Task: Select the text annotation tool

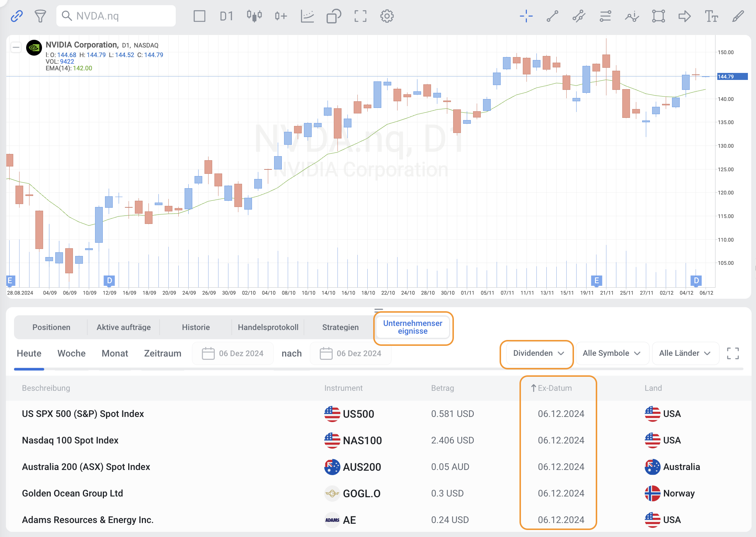Action: point(711,16)
